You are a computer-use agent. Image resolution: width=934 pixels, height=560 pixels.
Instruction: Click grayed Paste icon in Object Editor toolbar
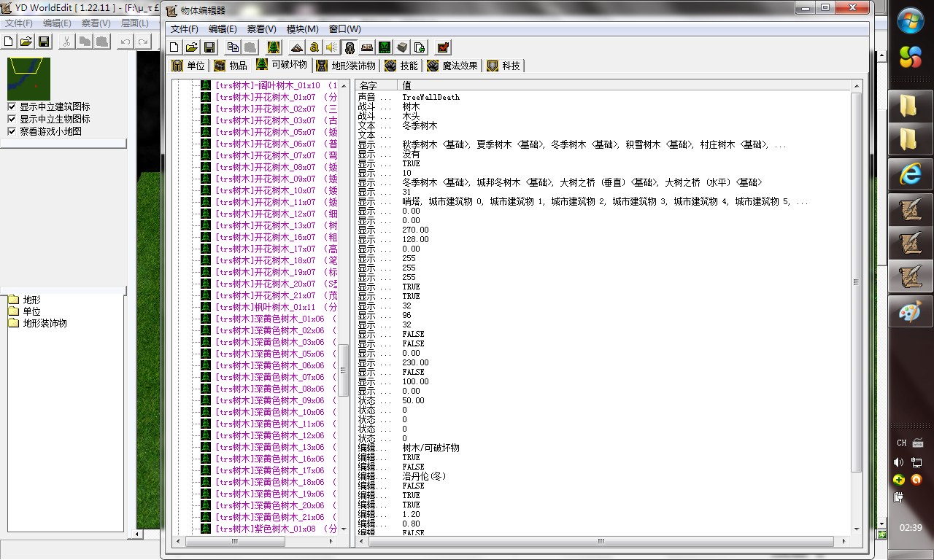pyautogui.click(x=250, y=47)
